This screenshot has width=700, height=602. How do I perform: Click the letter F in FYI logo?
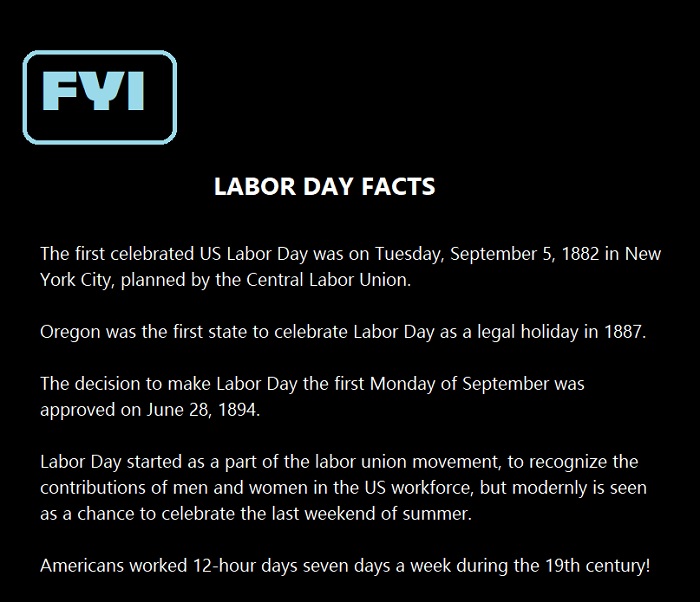point(60,91)
